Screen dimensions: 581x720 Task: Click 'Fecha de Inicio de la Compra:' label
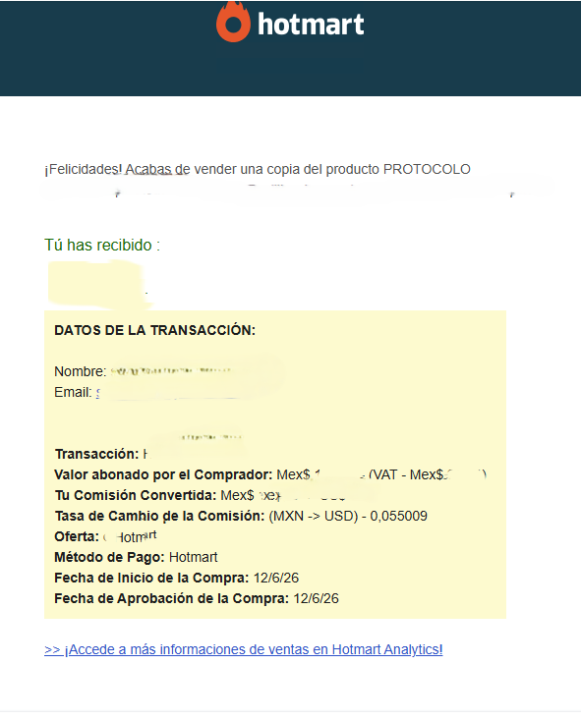152,578
